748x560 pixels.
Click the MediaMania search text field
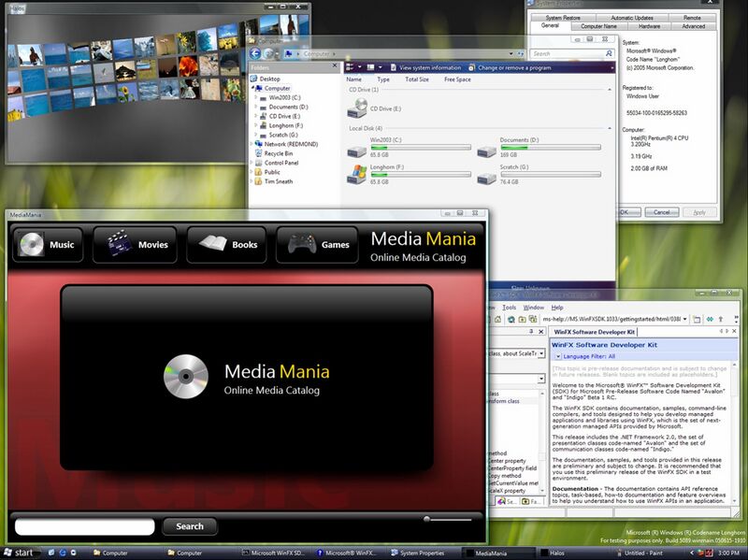(x=84, y=526)
